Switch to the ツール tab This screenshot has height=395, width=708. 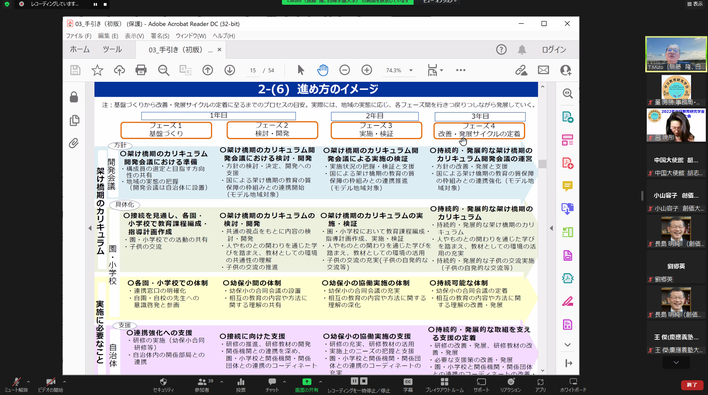[112, 50]
